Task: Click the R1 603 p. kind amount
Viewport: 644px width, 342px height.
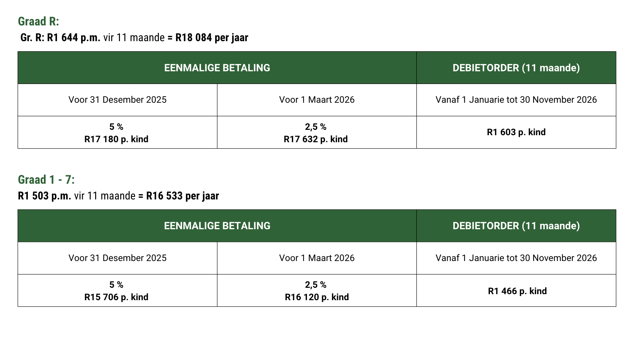Action: coord(516,132)
